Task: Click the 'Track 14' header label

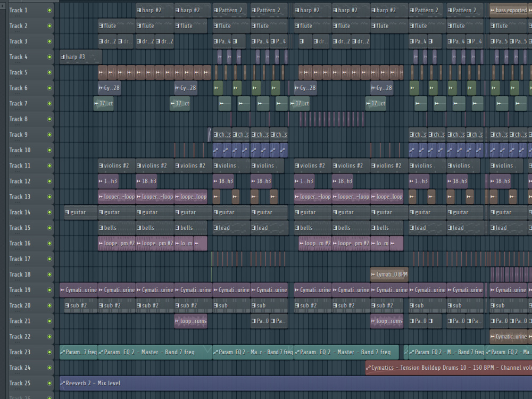Action: coord(20,212)
